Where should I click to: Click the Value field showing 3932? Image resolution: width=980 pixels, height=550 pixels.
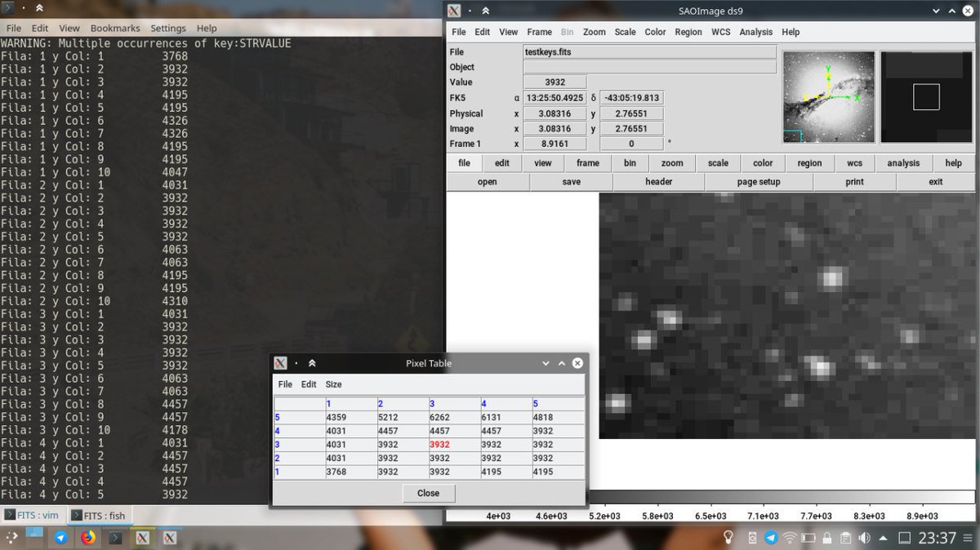click(555, 82)
